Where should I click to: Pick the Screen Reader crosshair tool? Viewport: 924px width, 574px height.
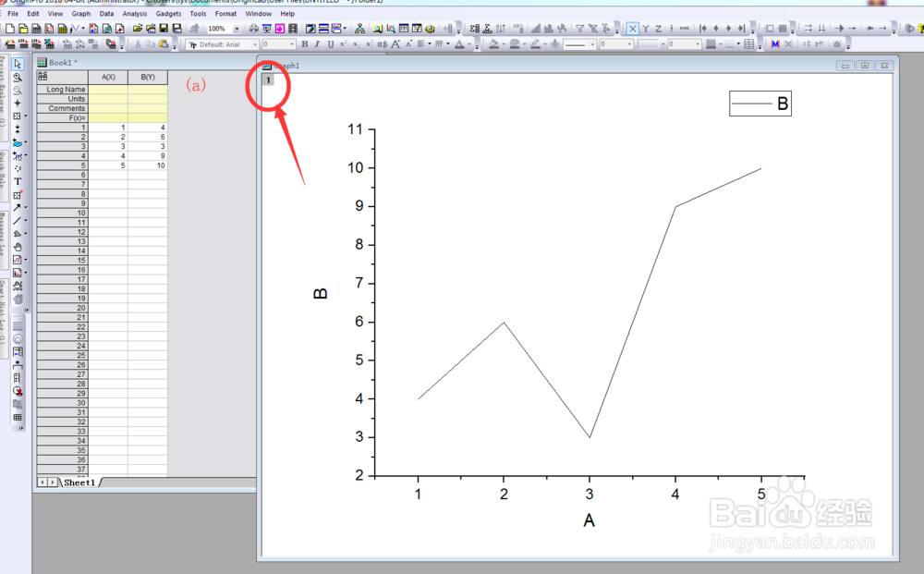pos(18,104)
